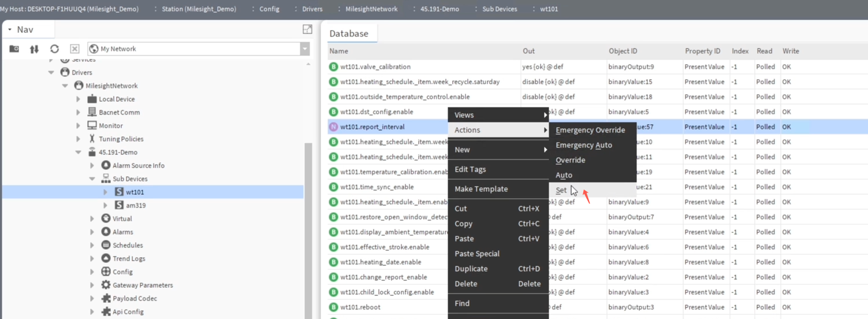Open the Nav panel dropdown arrow

click(10, 29)
